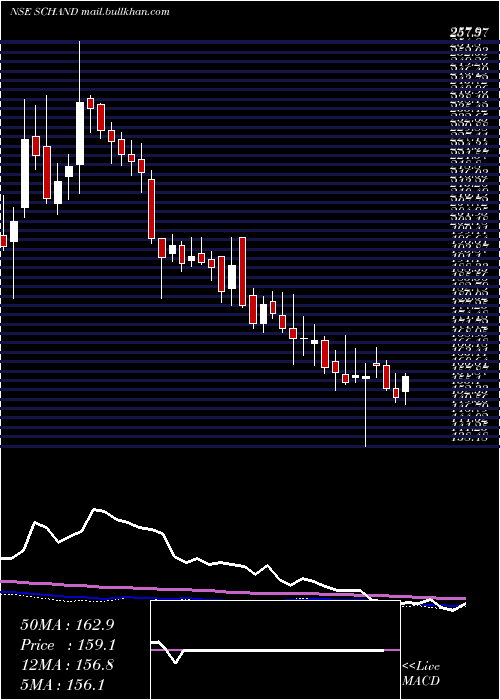The height and width of the screenshot is (700, 500).
Task: Click the tallest wick candlestick at chart top
Action: pos(80,117)
